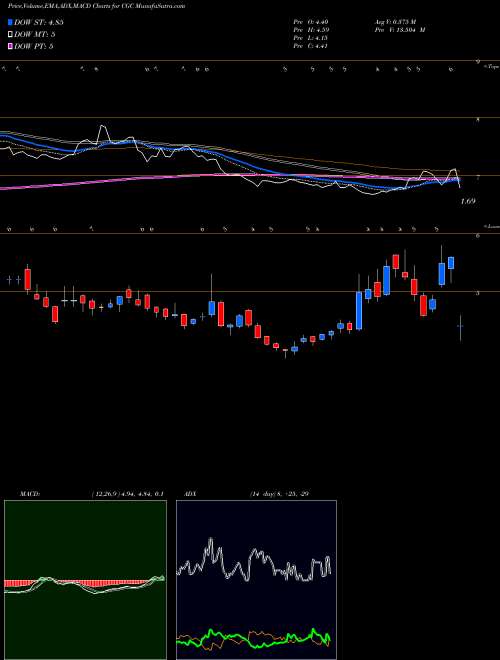This screenshot has width=500, height=660.
Task: Click the white ADX line peak
Action: (x=210, y=540)
